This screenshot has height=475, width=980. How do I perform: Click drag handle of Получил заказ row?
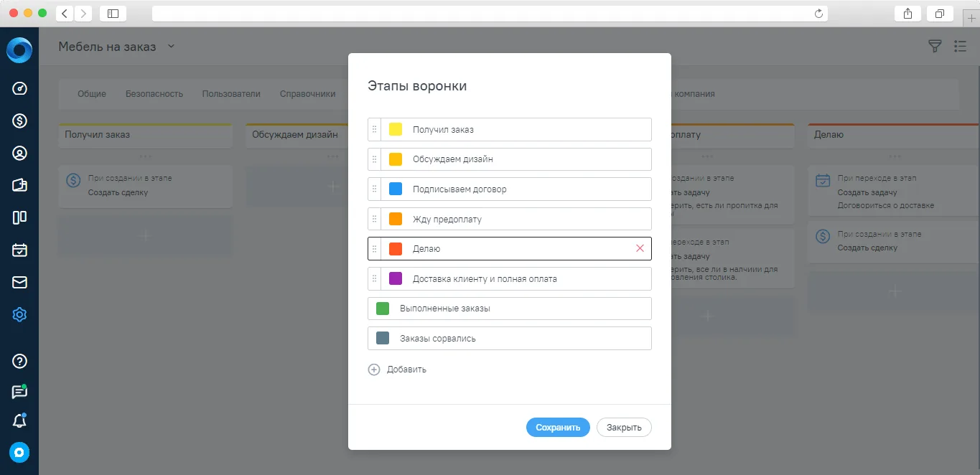(374, 129)
